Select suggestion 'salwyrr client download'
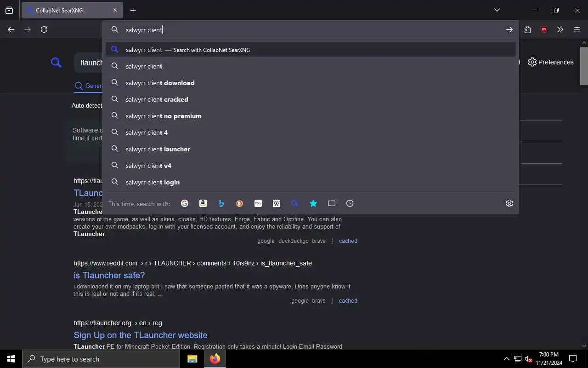Image resolution: width=588 pixels, height=368 pixels. (x=311, y=83)
